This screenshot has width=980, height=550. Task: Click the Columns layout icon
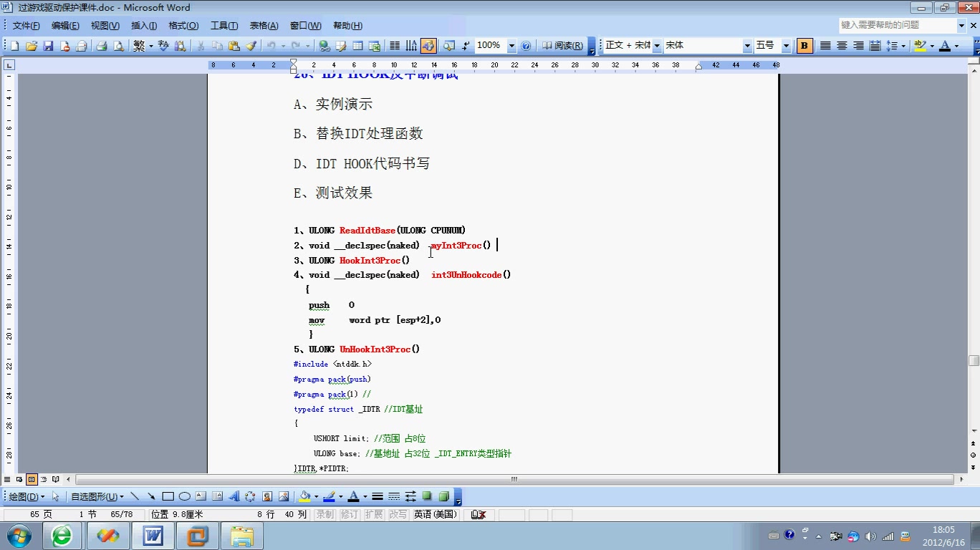click(x=394, y=46)
